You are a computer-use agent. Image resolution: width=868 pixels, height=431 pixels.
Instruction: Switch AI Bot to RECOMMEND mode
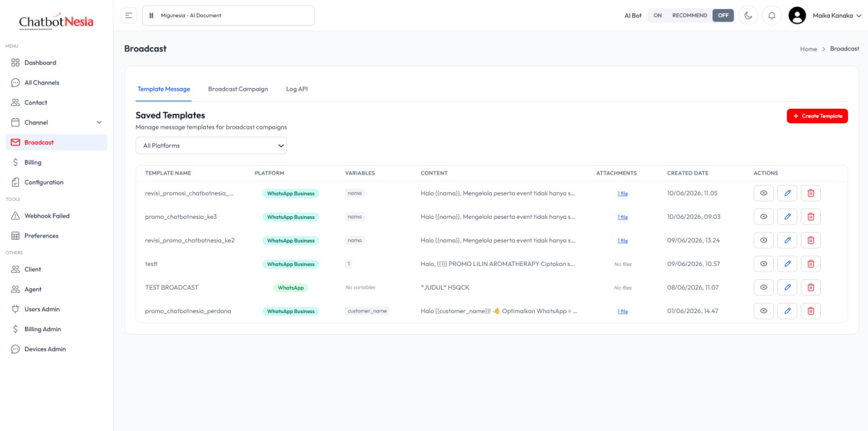click(689, 15)
